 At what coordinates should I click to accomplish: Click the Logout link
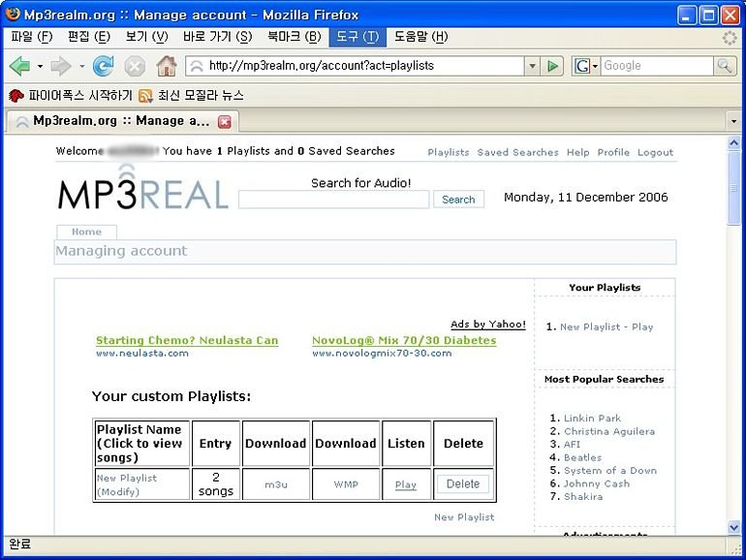click(x=655, y=152)
